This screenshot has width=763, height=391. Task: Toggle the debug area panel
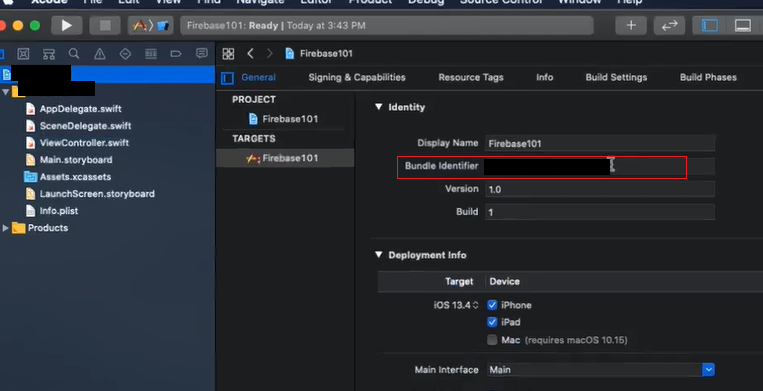tap(743, 25)
